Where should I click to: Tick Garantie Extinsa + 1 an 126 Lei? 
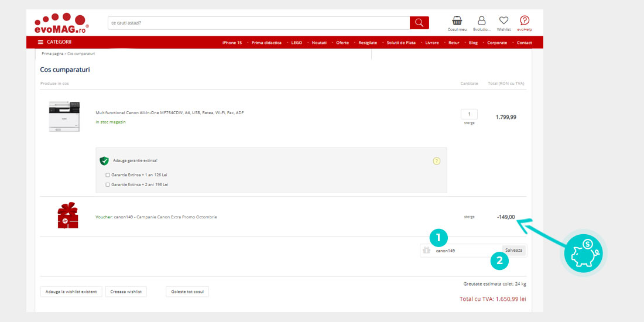[x=108, y=175]
